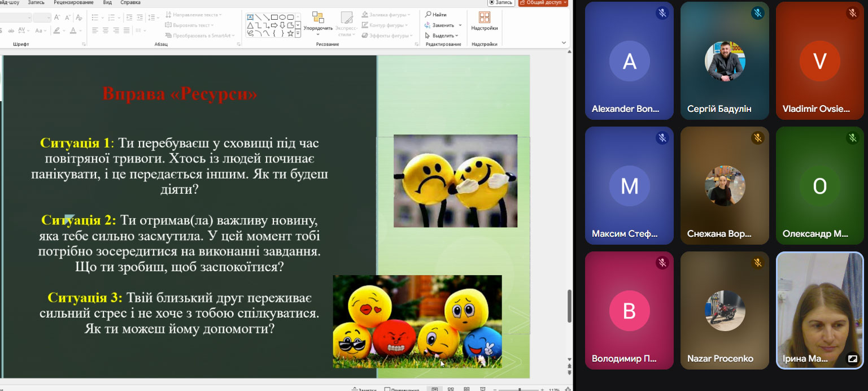Image resolution: width=868 pixels, height=391 pixels.
Task: Adjust the zoom slider in status bar
Action: coord(519,389)
